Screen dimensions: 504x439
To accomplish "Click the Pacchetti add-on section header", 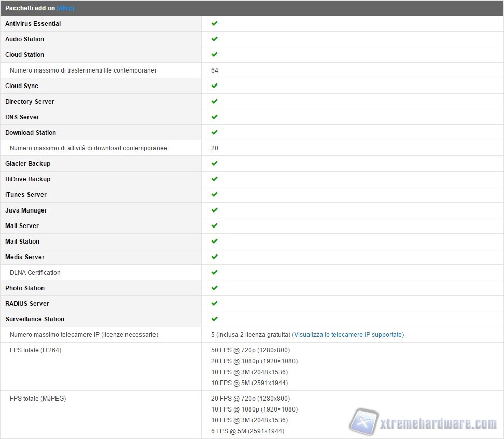I will point(30,8).
